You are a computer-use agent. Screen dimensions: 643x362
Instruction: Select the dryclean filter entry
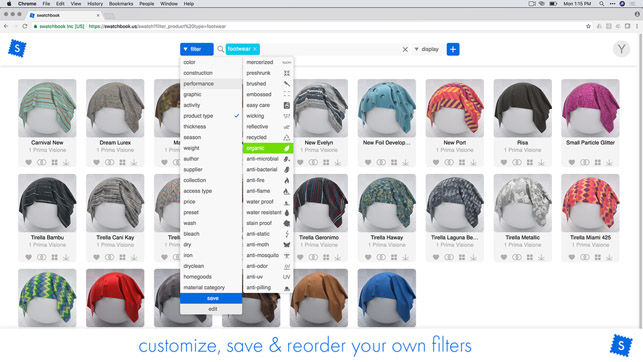[211, 266]
